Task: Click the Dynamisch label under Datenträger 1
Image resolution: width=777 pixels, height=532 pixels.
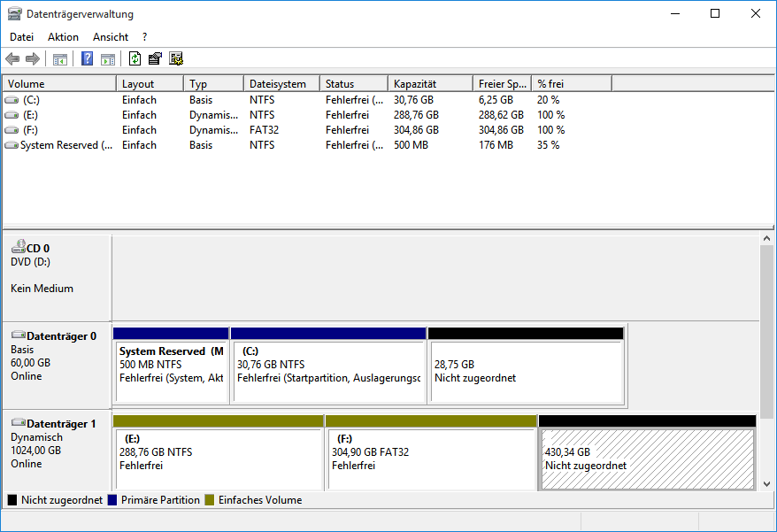Action: click(36, 437)
